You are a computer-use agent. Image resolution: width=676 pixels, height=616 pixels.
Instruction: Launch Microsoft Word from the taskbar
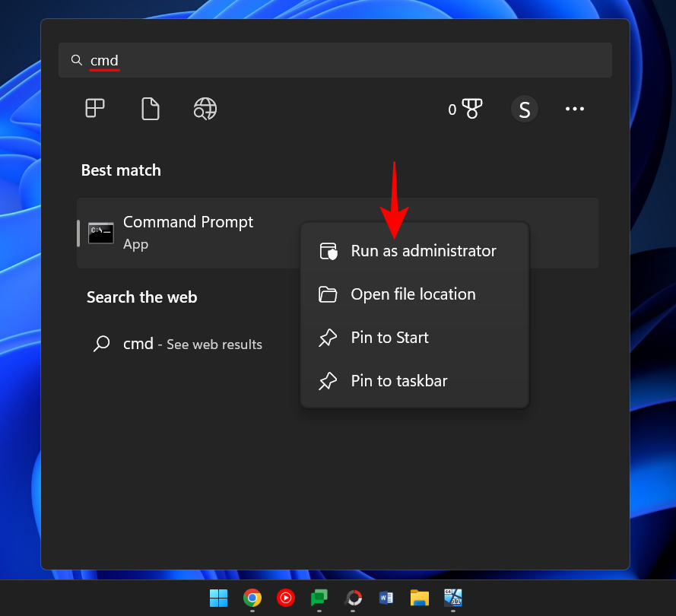(x=386, y=599)
